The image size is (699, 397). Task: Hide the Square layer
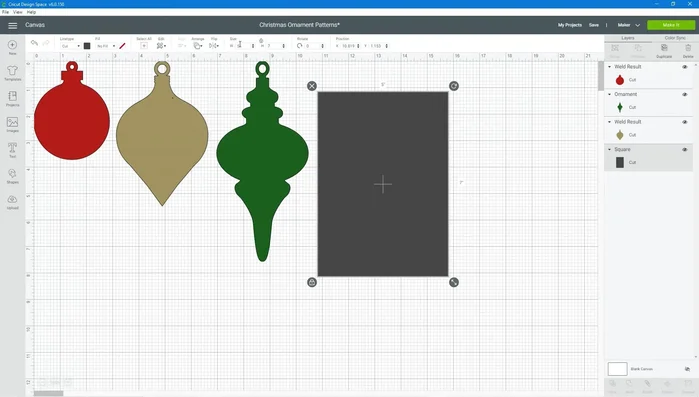pos(685,150)
